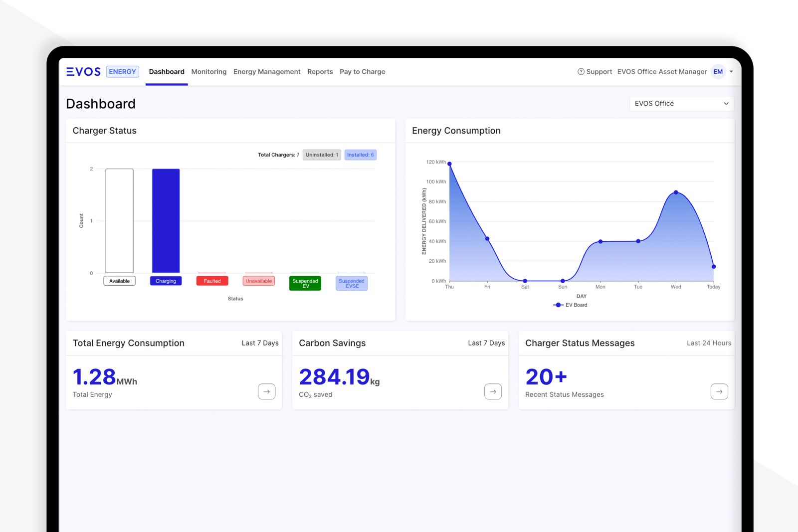Switch to the Monitoring tab
Screen dimensions: 798x532
208,71
